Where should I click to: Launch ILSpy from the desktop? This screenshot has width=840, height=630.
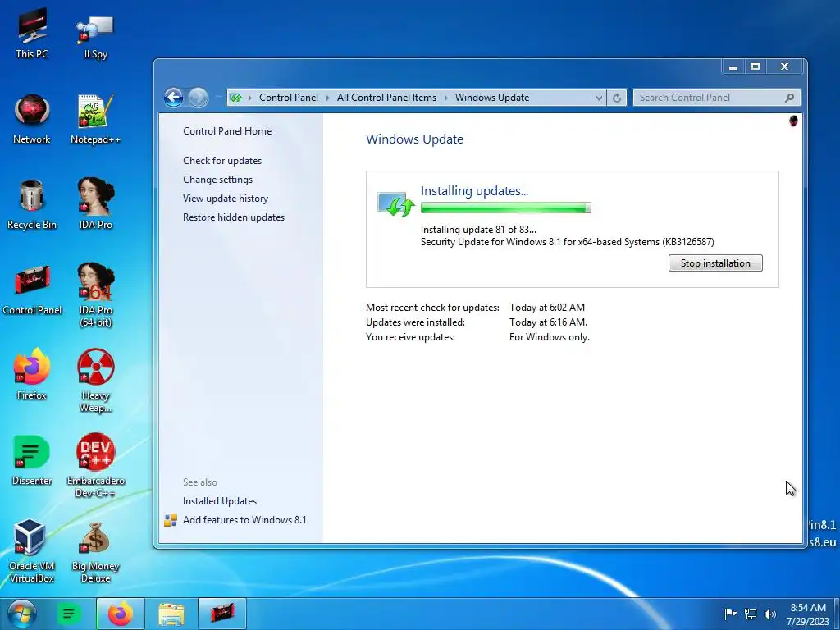95,34
